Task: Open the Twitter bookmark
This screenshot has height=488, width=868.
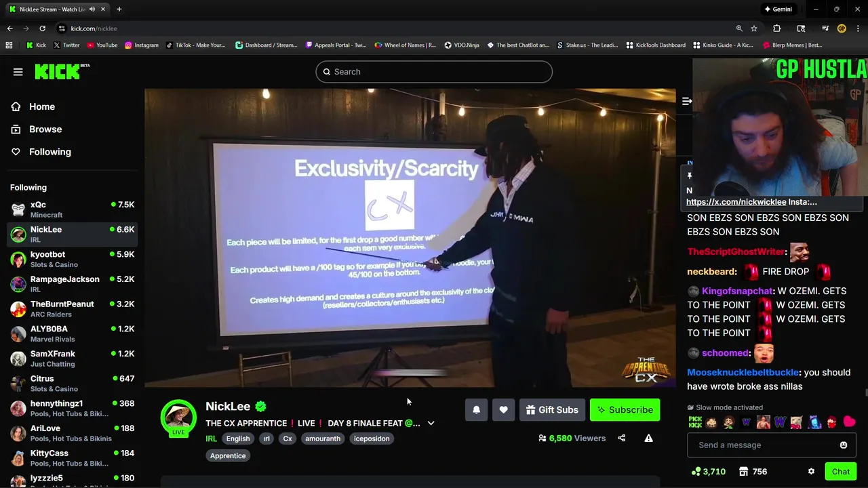Action: click(66, 45)
